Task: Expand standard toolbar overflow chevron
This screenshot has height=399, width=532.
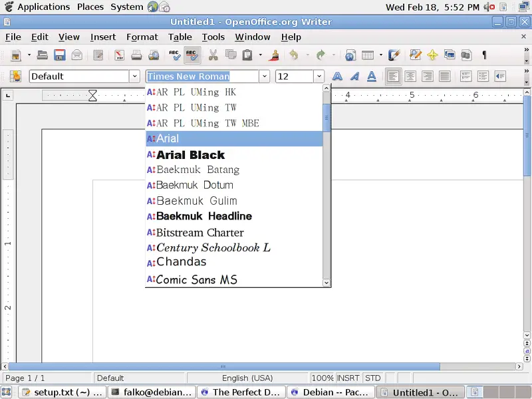Action: [526, 50]
